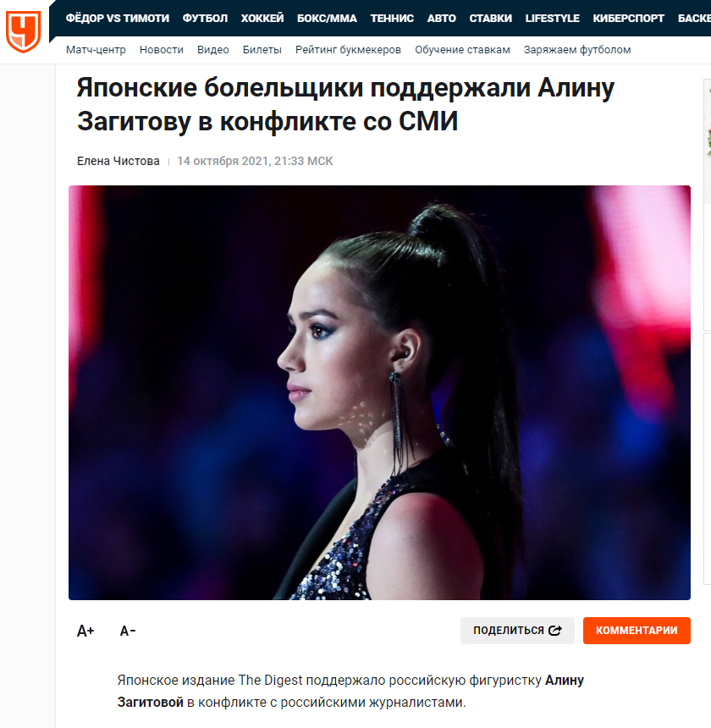The width and height of the screenshot is (711, 728).
Task: Open the ТЕННИС section
Action: coord(392,18)
